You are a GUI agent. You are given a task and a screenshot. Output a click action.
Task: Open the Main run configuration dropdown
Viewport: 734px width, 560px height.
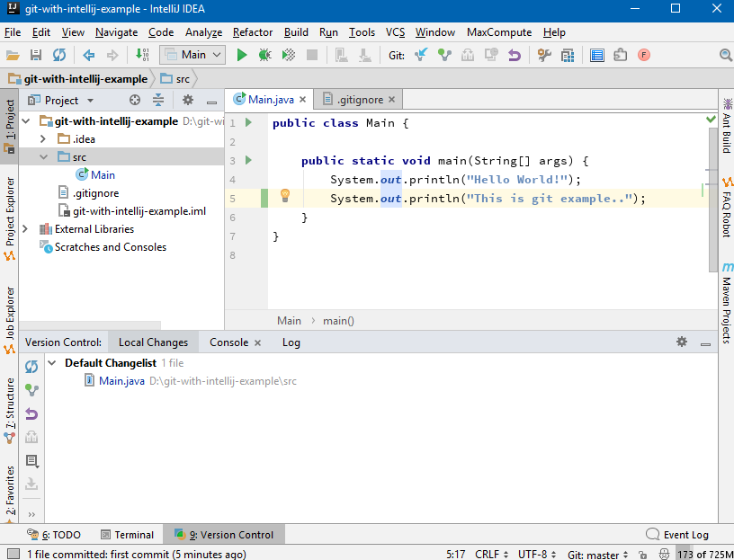(192, 54)
